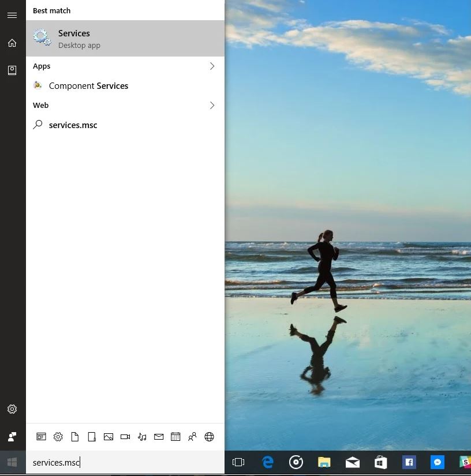Open the Services desktop app result
Viewport: 471px width, 476px height.
(125, 39)
